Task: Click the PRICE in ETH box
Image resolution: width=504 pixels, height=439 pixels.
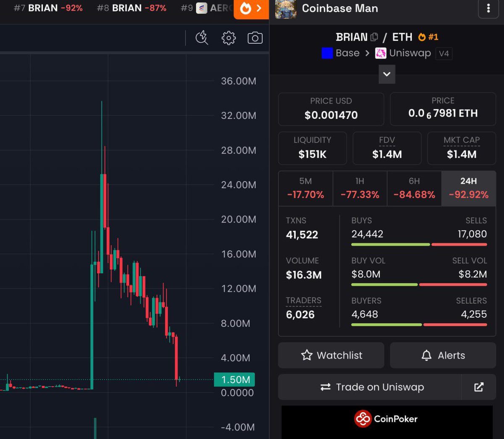Action: pyautogui.click(x=443, y=109)
